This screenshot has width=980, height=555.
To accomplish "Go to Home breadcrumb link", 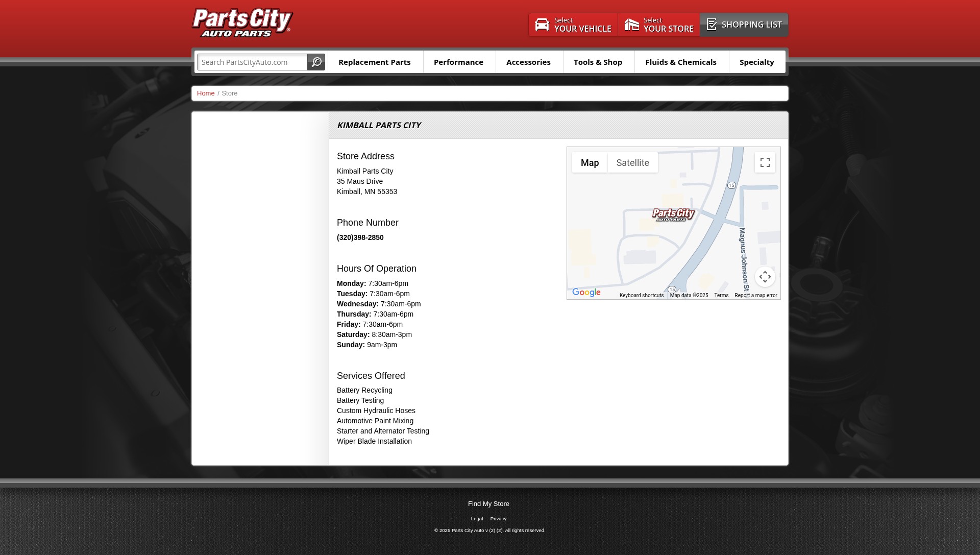I will coord(206,93).
